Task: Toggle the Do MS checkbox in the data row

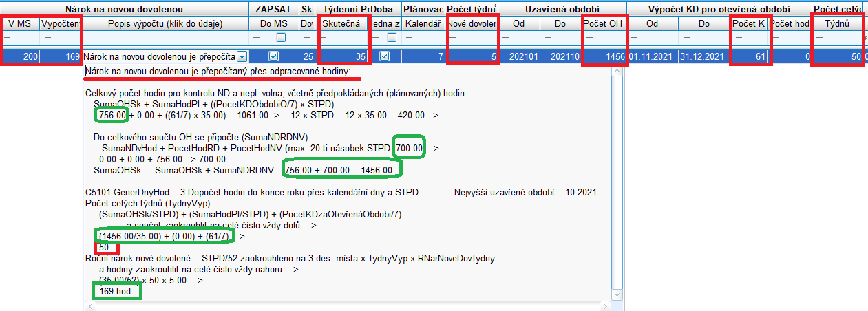Action: coord(273,56)
